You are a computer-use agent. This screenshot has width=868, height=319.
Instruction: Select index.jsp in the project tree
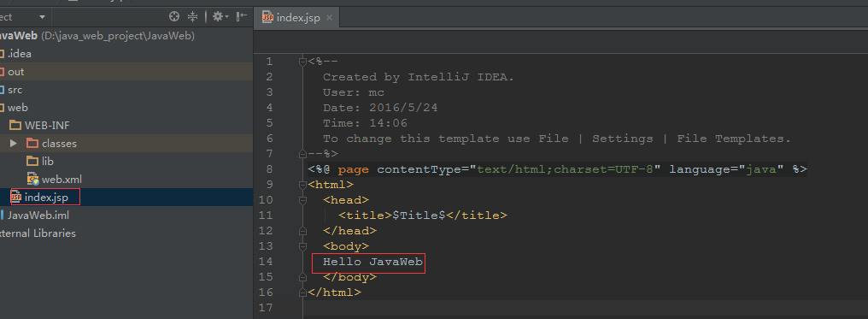tap(126, 198)
